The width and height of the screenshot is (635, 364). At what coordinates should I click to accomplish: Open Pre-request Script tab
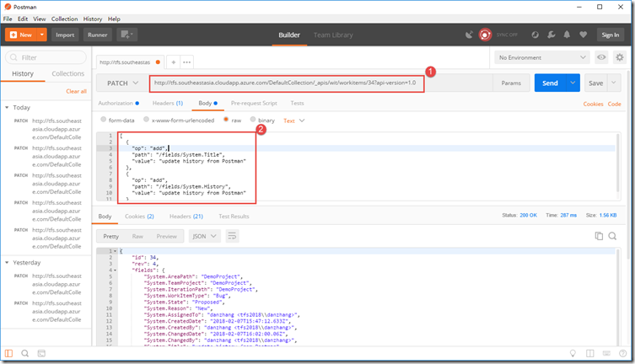254,103
